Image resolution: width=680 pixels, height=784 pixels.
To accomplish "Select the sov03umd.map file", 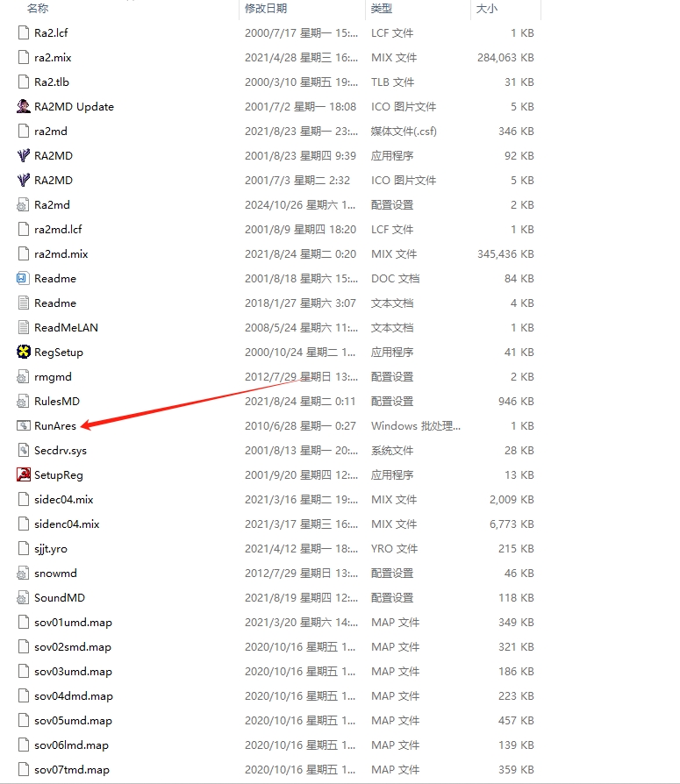I will click(x=73, y=671).
